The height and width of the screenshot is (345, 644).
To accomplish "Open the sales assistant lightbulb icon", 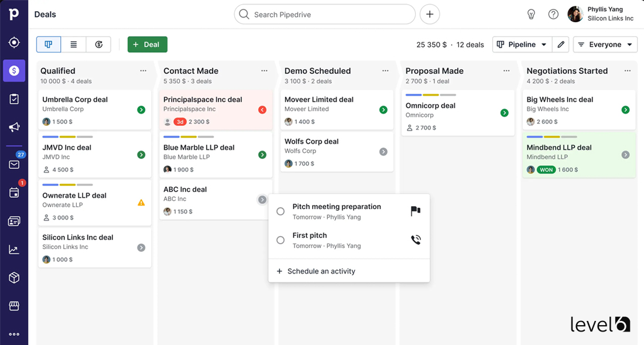I will click(x=531, y=14).
